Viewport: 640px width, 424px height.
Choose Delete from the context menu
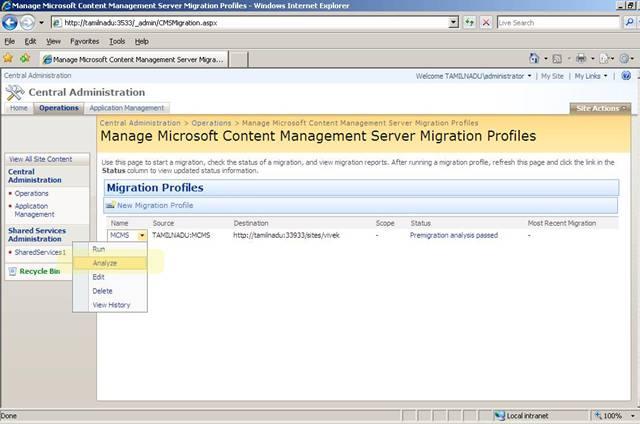tap(110, 291)
